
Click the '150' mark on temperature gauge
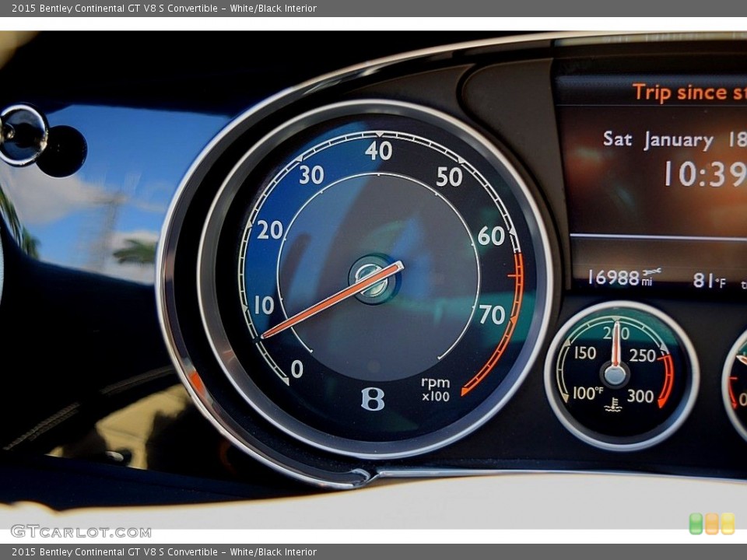584,353
